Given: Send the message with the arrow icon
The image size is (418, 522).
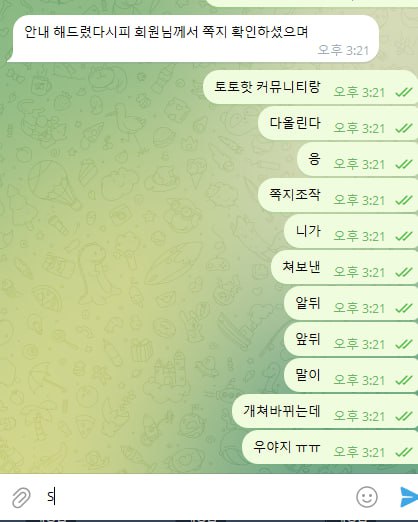Looking at the screenshot, I should 409,497.
